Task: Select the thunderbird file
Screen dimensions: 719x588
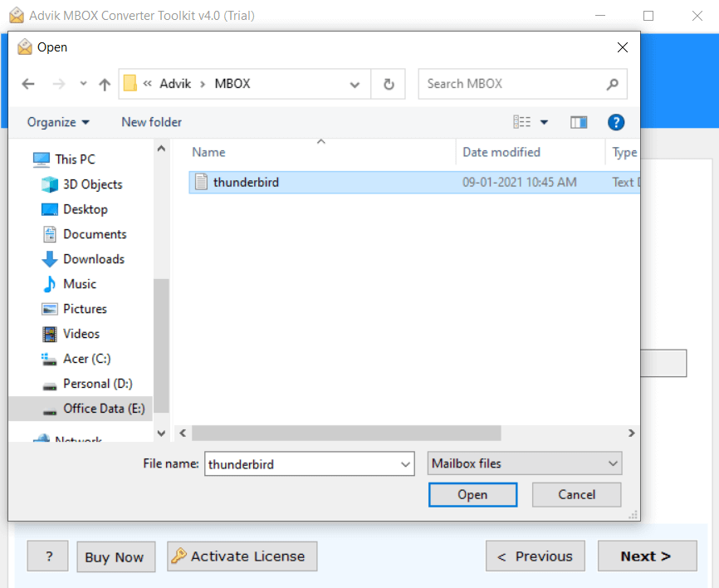Action: coord(414,183)
